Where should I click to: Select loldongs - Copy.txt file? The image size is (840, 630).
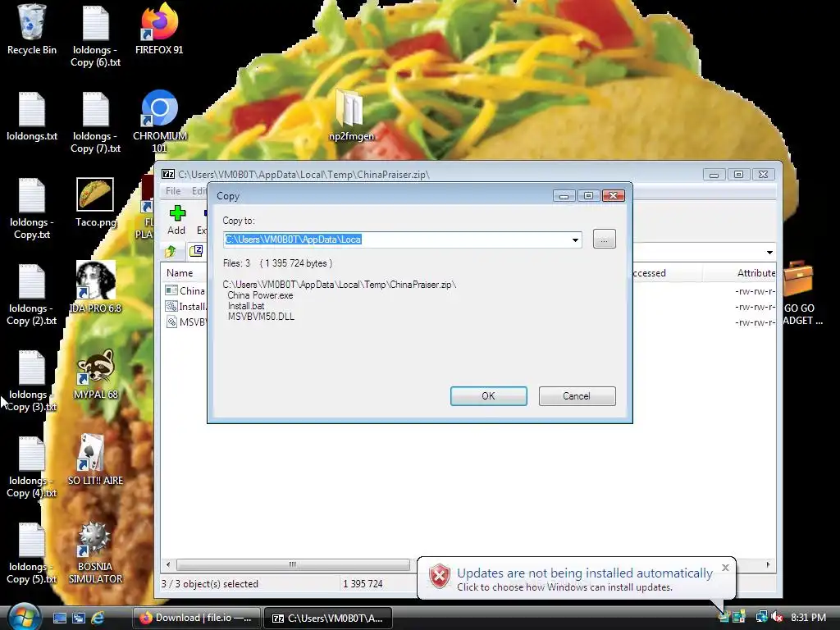32,208
